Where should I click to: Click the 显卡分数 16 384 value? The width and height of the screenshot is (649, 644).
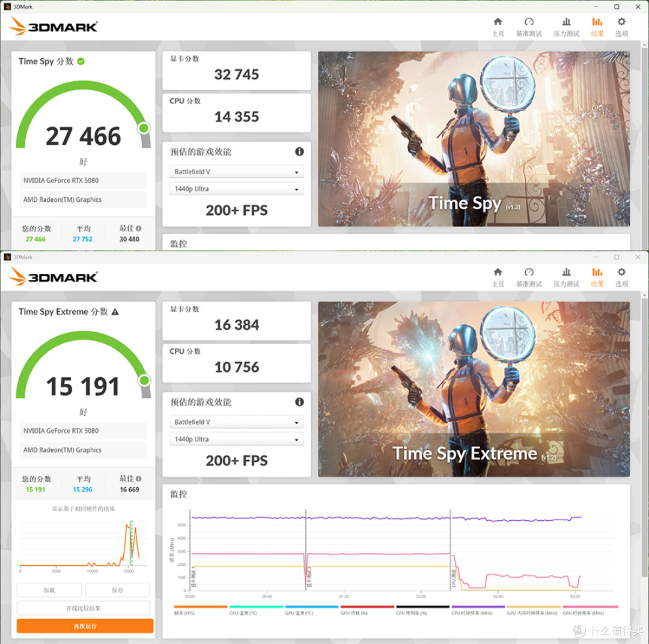coord(236,325)
